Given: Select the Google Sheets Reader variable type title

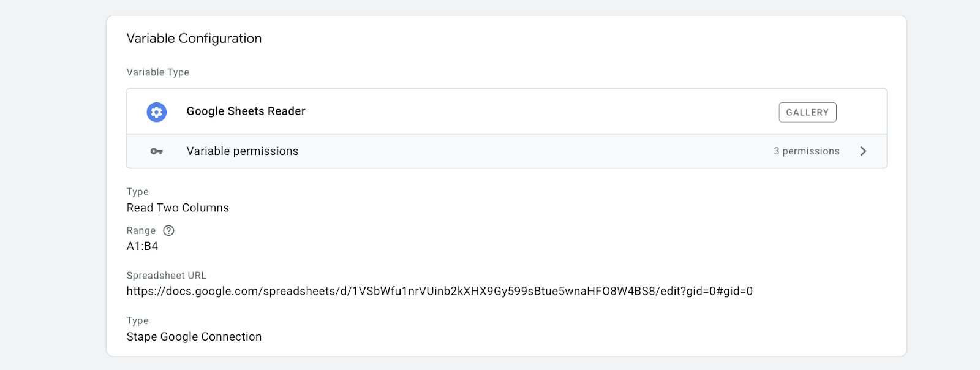Looking at the screenshot, I should pos(246,111).
